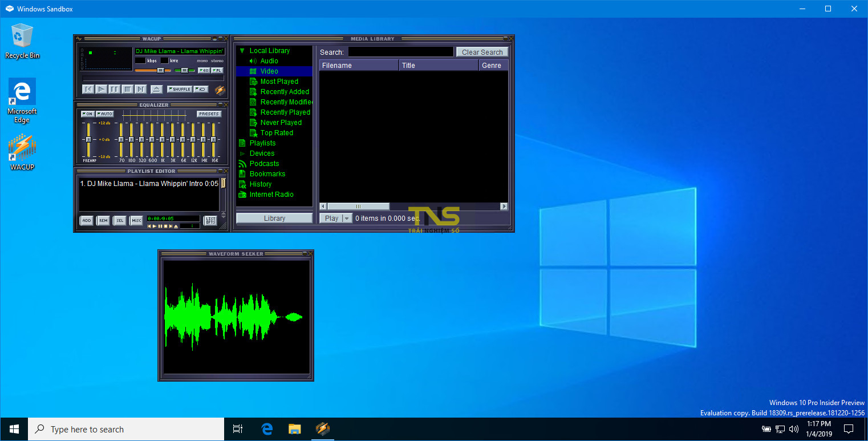Expand the Devices tree node arrow

click(242, 153)
